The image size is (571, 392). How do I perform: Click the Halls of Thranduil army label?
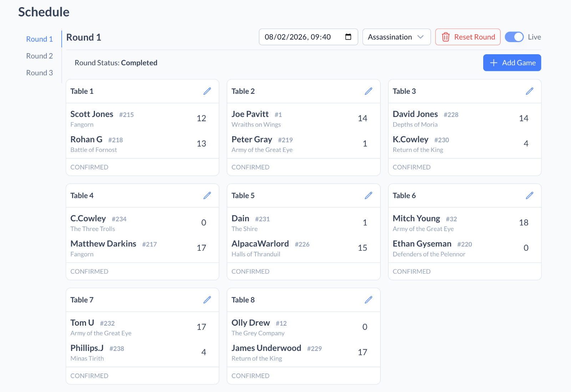256,254
